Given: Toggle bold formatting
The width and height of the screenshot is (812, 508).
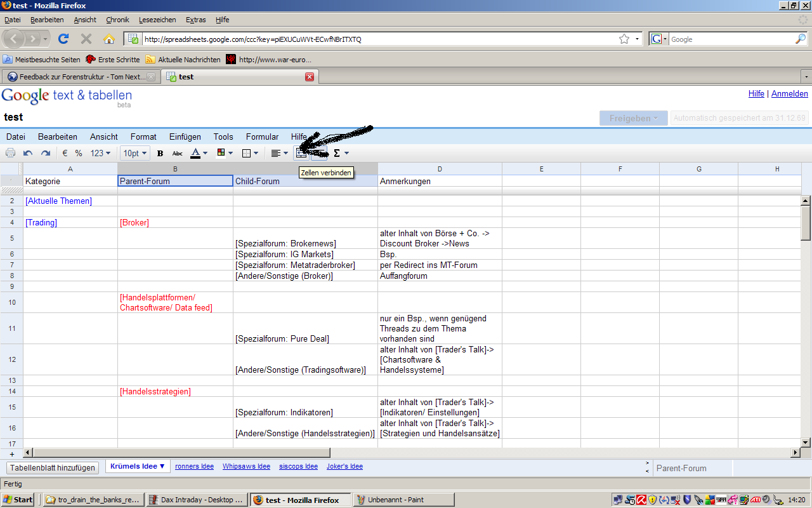Looking at the screenshot, I should [160, 153].
